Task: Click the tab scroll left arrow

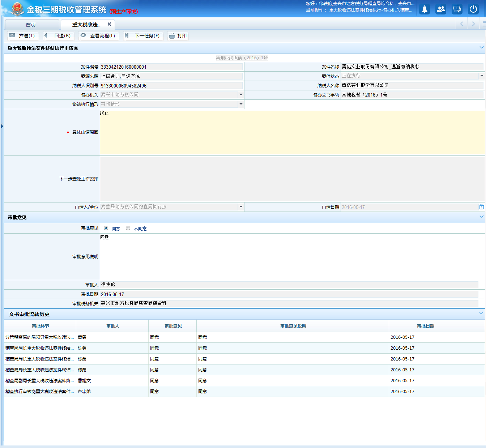Action: (x=462, y=24)
